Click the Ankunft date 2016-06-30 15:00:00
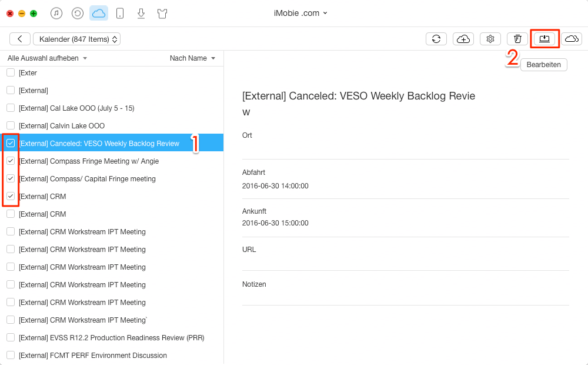588x365 pixels. click(x=275, y=223)
